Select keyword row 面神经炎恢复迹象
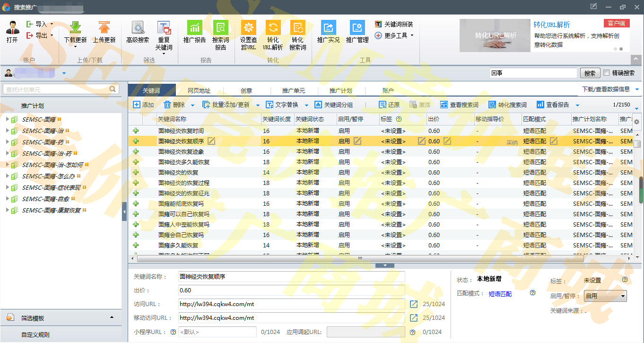The image size is (644, 343). 381,151
